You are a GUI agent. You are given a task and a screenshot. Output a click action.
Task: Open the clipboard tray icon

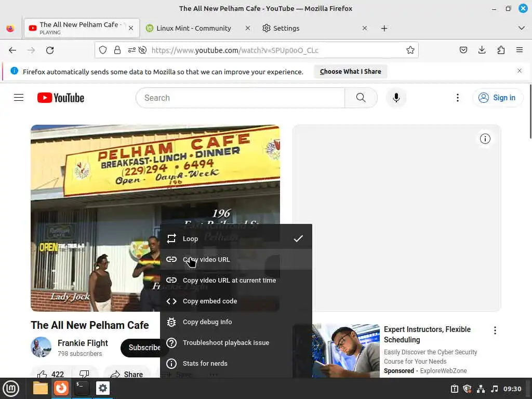454,389
